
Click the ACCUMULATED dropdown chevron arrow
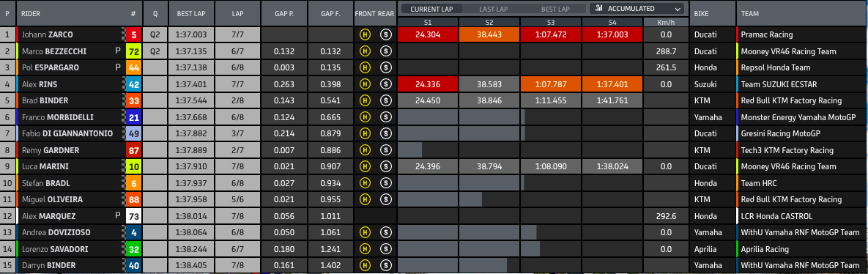pyautogui.click(x=678, y=10)
